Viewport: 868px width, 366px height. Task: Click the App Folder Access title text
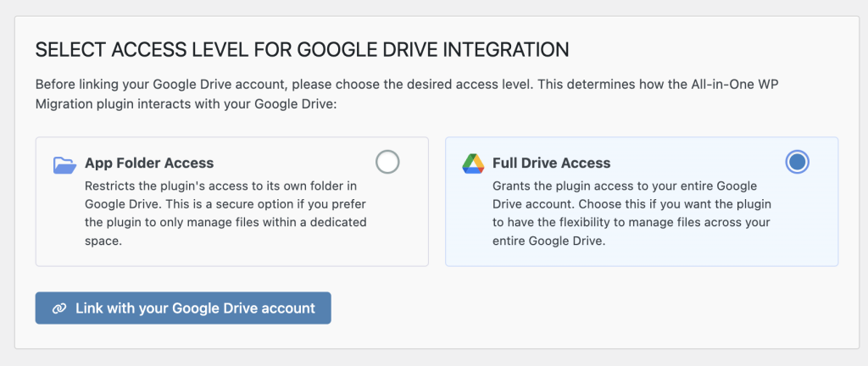pyautogui.click(x=149, y=163)
